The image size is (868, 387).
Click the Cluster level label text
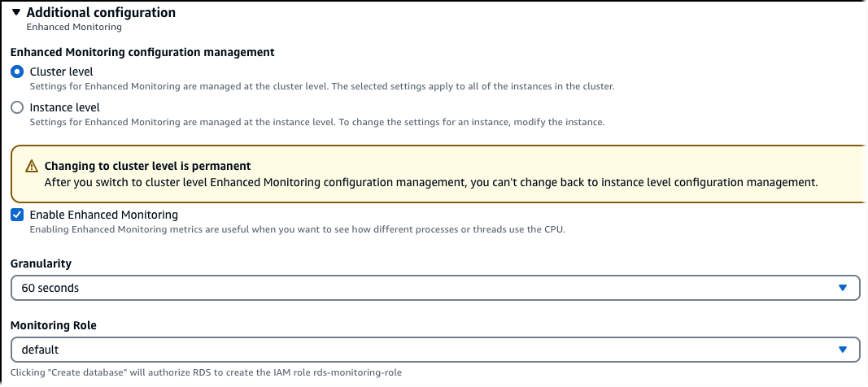click(x=61, y=72)
